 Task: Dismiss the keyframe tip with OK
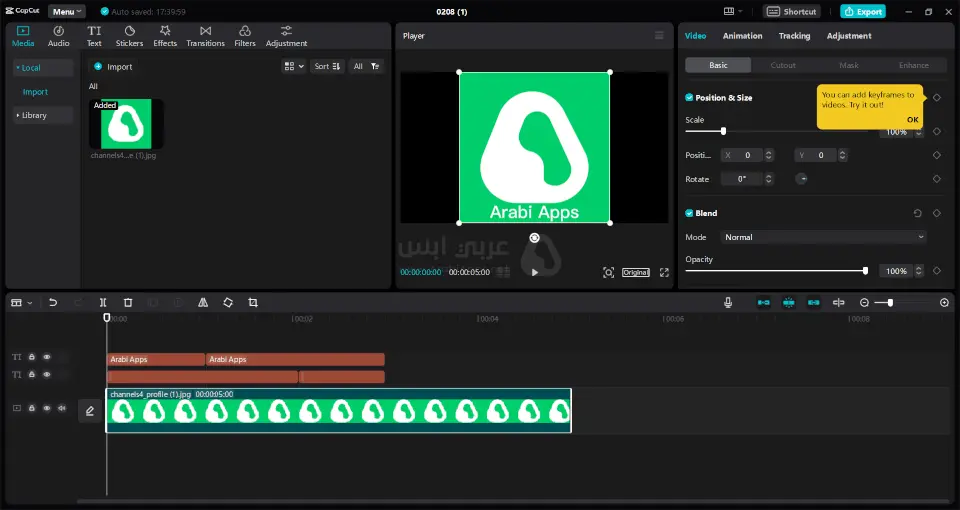[912, 119]
